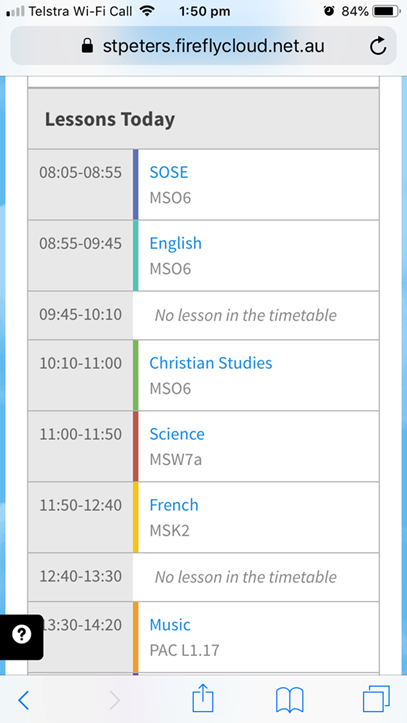Tap the red color bar beside Science
This screenshot has width=407, height=723.
pyautogui.click(x=136, y=446)
